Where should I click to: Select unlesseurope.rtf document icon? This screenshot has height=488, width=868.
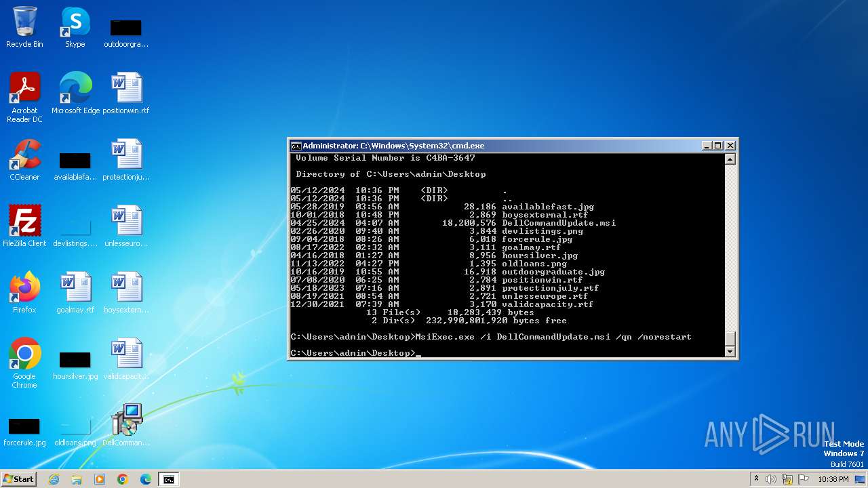click(126, 226)
